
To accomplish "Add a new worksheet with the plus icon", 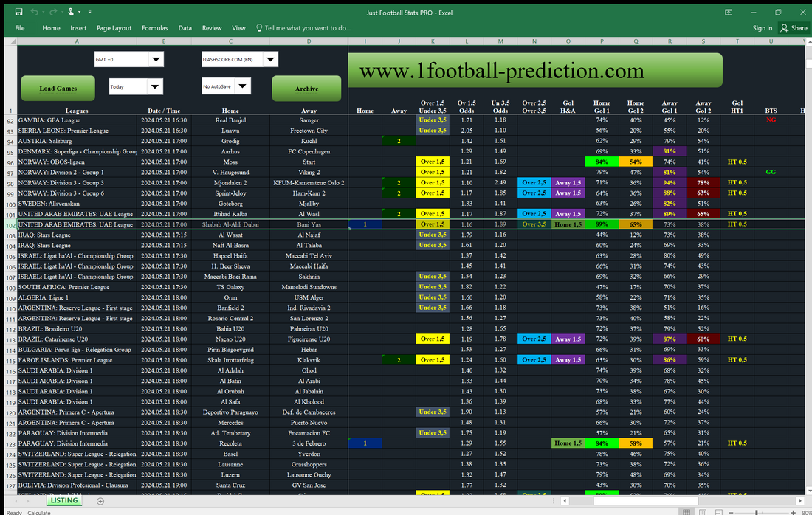I will point(100,500).
